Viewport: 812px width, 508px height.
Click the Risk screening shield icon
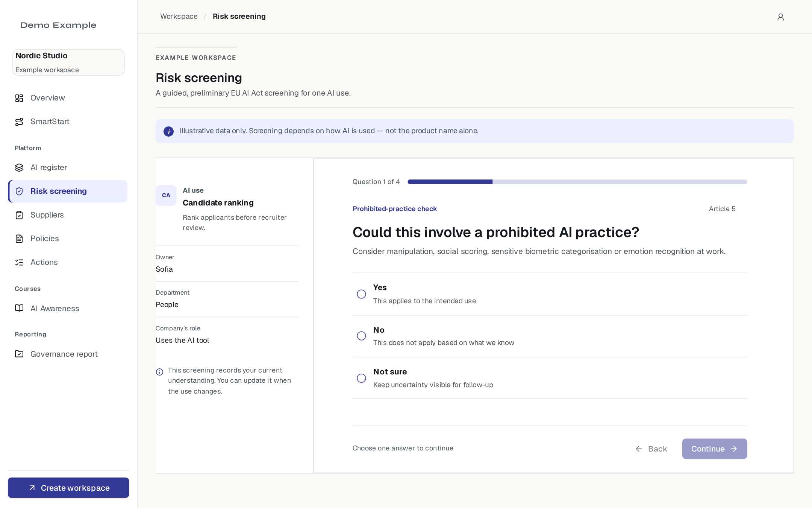click(19, 192)
